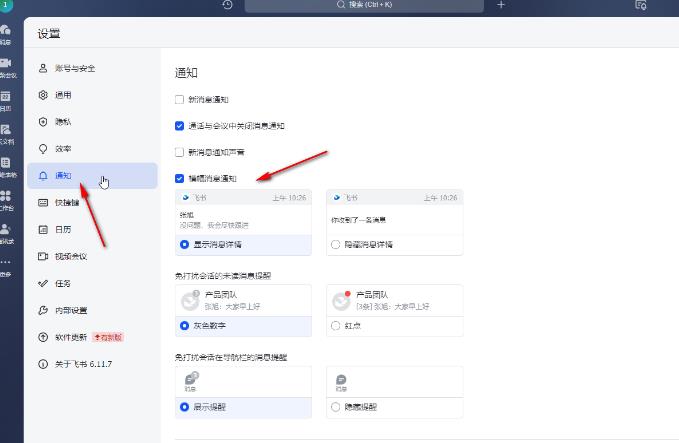Screen dimensions: 679x443
Task: Click 产品团队 preview with red dot
Action: (394, 301)
